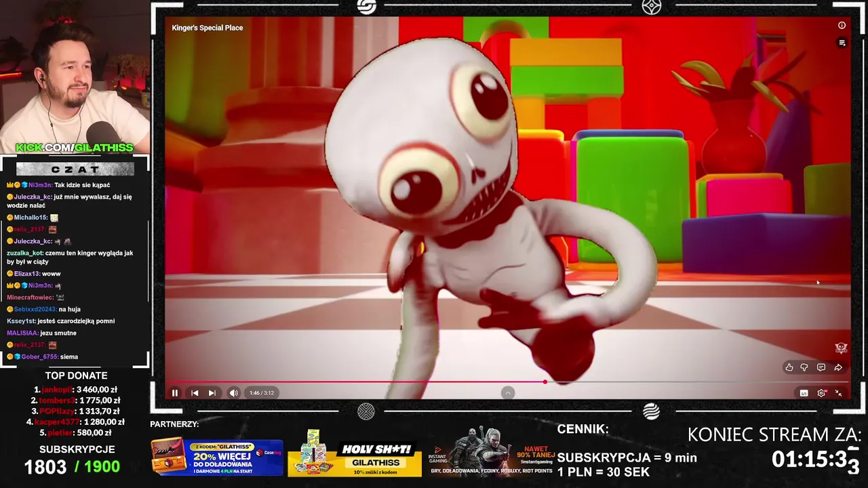Click the Minecraftowiec username in chat

click(30, 298)
